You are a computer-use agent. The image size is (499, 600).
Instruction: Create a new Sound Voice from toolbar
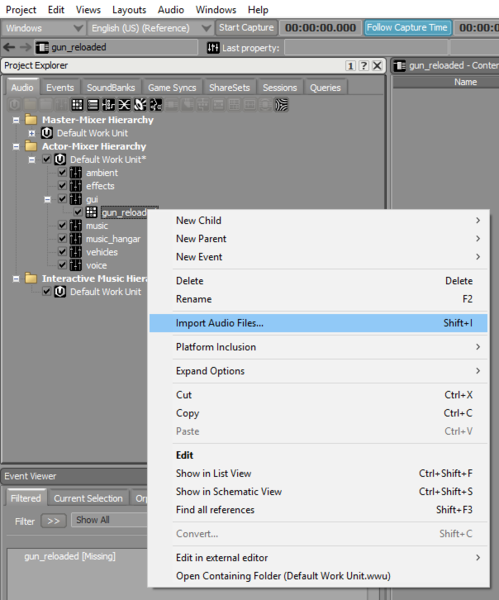point(155,104)
